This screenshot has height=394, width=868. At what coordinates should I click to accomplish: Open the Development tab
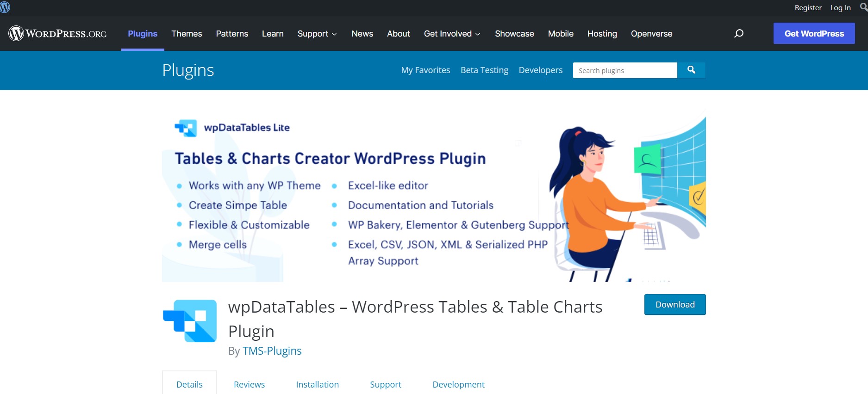[x=458, y=384]
